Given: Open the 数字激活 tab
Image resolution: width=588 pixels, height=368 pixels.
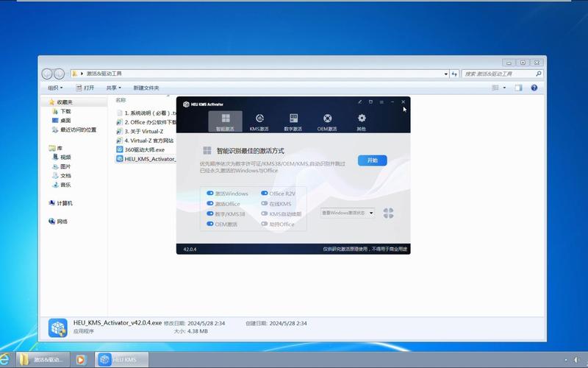Looking at the screenshot, I should click(x=293, y=121).
